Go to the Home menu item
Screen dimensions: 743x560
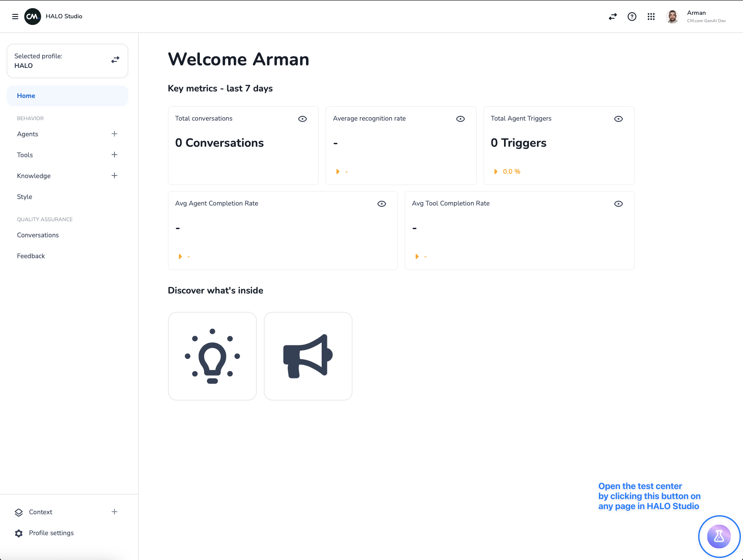pos(26,96)
